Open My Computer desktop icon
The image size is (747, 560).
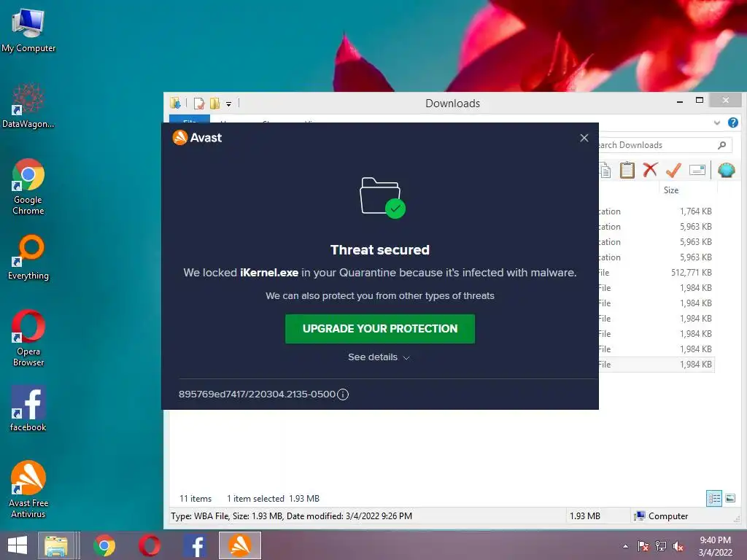coord(28,31)
